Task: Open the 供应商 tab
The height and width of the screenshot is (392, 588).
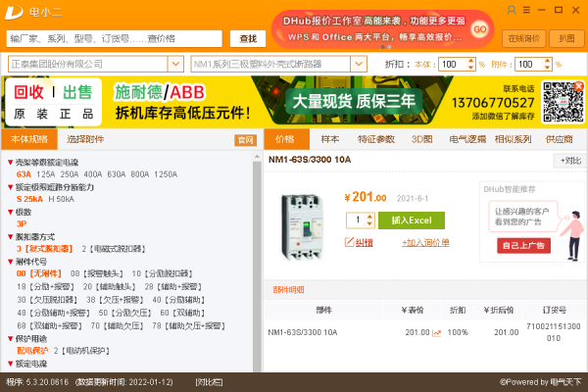Action: (x=560, y=139)
